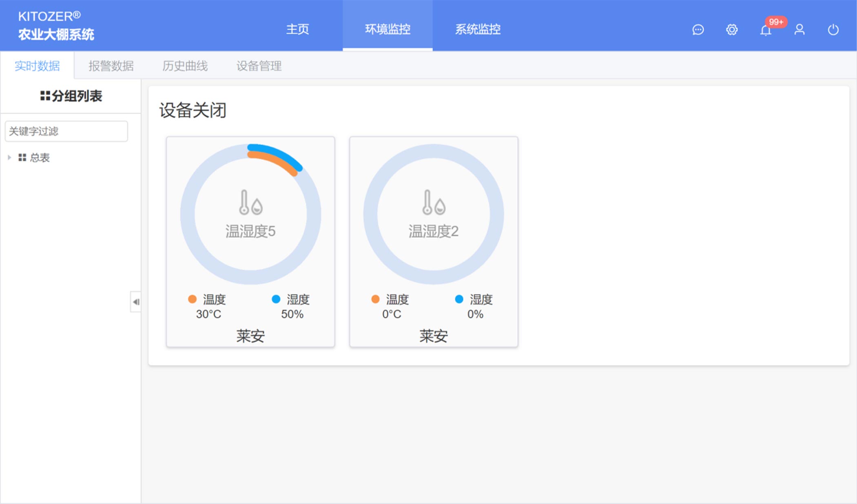Open the settings gear icon

click(x=732, y=30)
